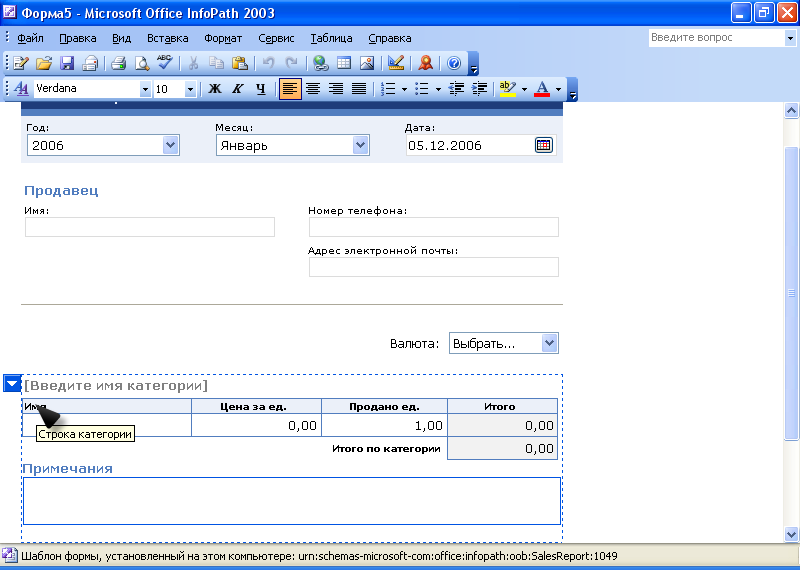Image resolution: width=800 pixels, height=570 pixels.
Task: Open file with the folder icon
Action: [44, 63]
